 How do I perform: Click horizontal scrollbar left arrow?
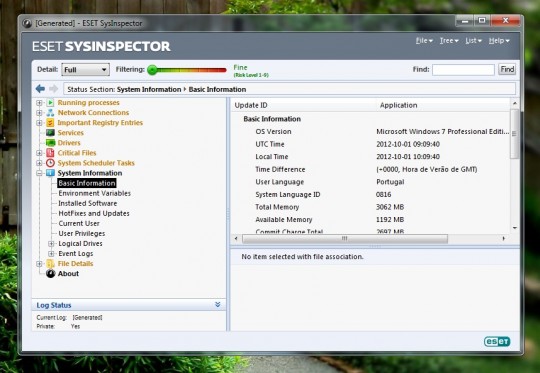point(236,238)
